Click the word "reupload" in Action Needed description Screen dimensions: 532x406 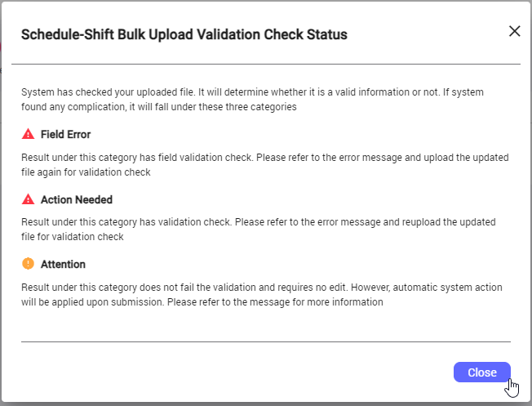pos(421,222)
